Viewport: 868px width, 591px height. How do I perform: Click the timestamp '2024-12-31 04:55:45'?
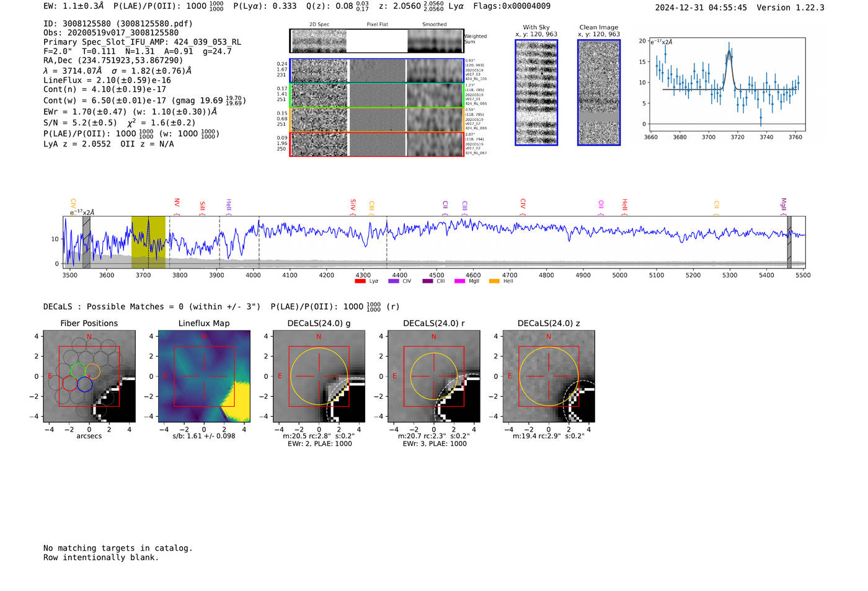[701, 7]
